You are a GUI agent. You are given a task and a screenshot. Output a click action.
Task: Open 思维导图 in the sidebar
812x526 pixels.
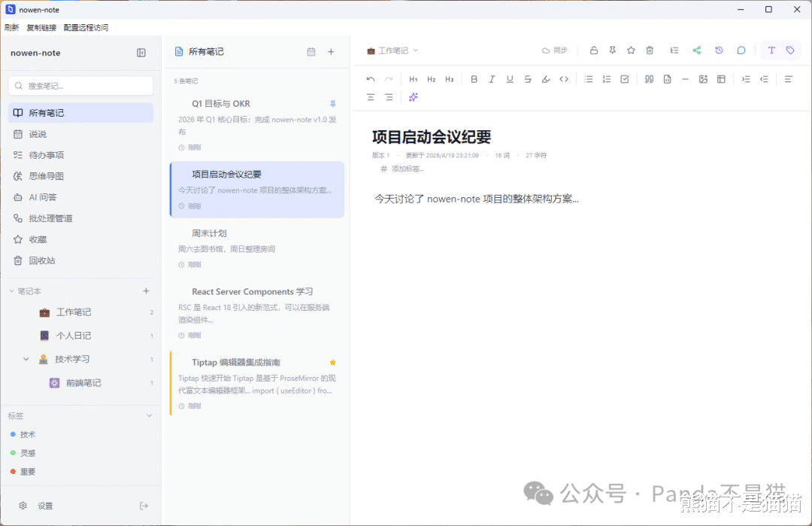[80, 176]
